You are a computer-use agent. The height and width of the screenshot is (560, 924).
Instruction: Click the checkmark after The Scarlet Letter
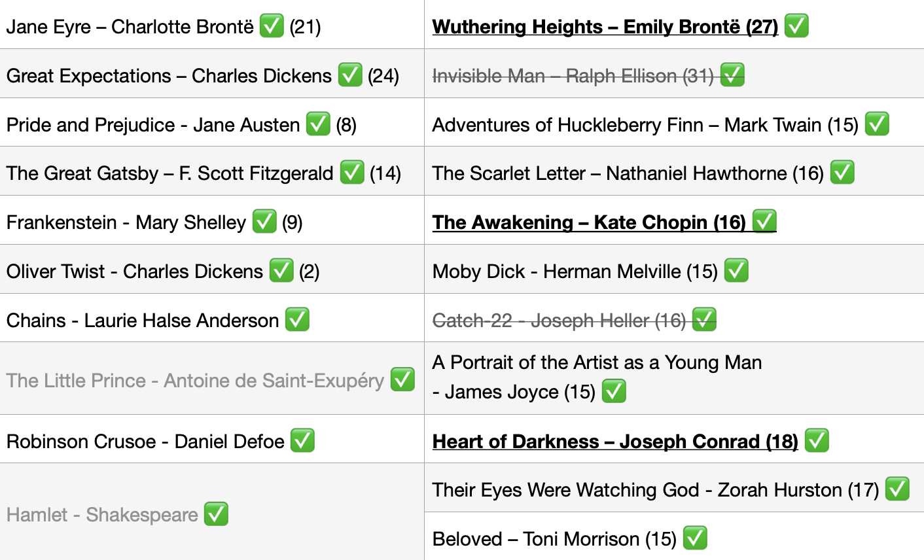coord(842,173)
